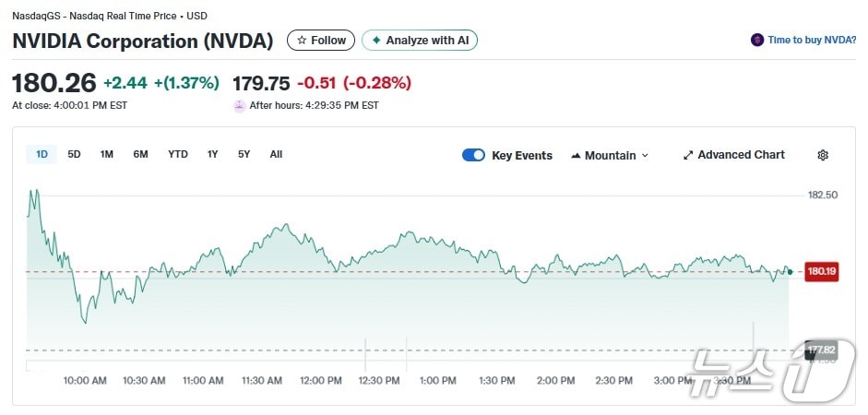Click the mountain chart type icon
Image resolution: width=868 pixels, height=415 pixels.
tap(577, 155)
